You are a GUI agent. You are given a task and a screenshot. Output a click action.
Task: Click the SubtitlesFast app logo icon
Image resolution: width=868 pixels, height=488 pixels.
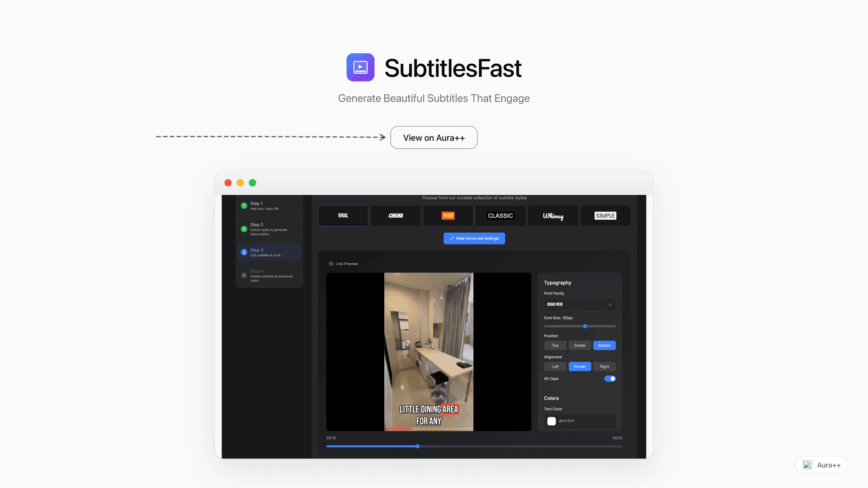360,67
